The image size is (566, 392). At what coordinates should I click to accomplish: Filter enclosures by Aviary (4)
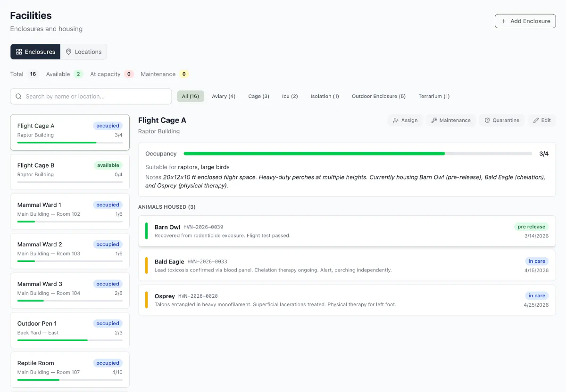[x=224, y=96]
